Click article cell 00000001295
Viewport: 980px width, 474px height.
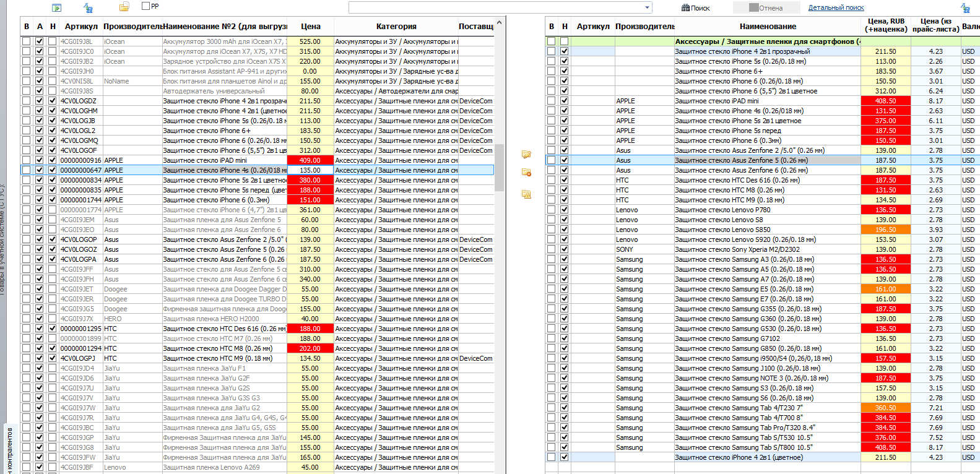pyautogui.click(x=80, y=329)
